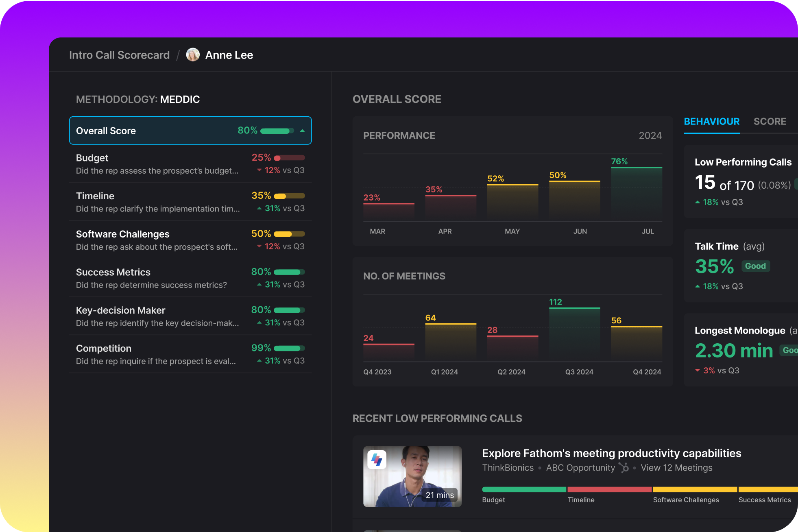Open the Talk Time average card

coord(741,266)
